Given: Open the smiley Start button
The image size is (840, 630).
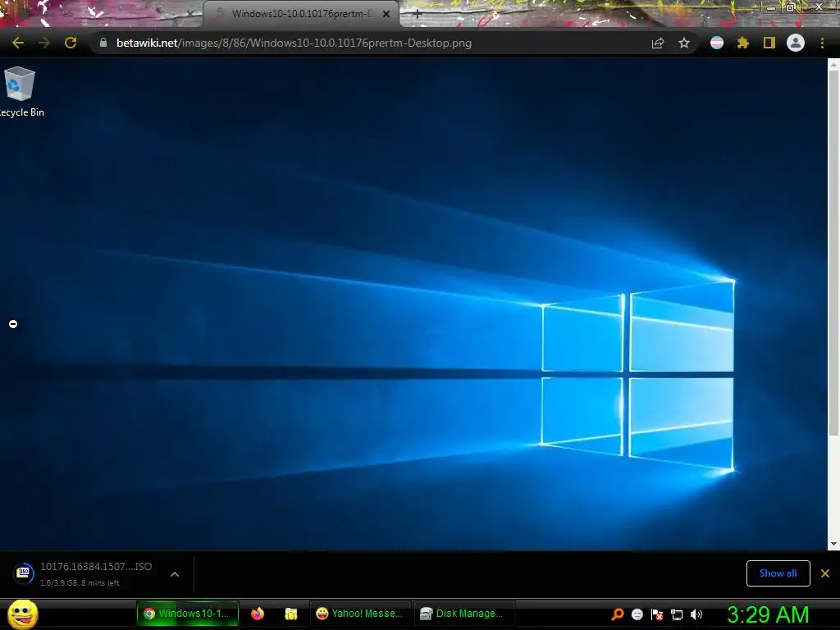Looking at the screenshot, I should tap(22, 614).
